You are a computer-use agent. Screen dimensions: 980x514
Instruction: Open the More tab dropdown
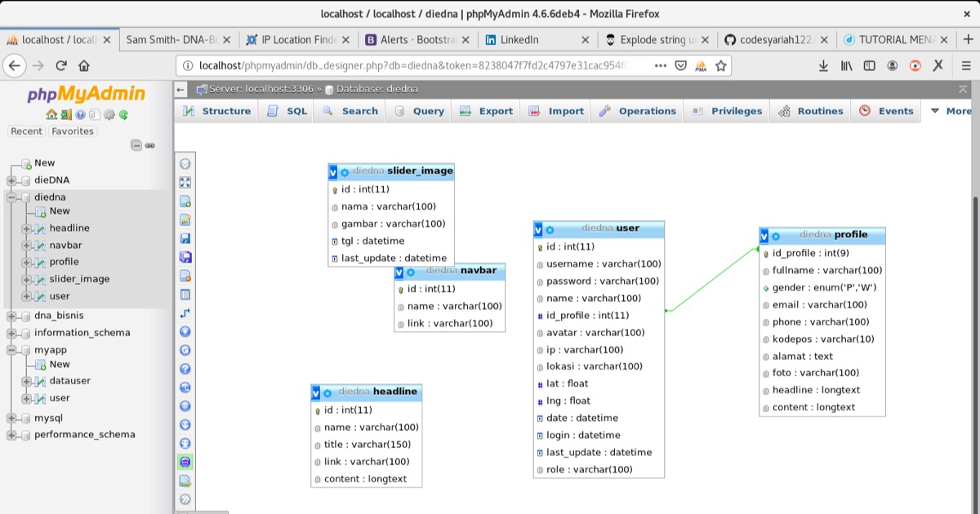pyautogui.click(x=951, y=111)
